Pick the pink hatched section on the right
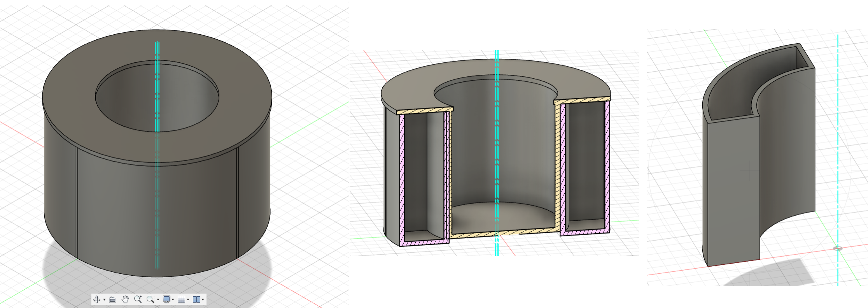The image size is (868, 308). 607,167
